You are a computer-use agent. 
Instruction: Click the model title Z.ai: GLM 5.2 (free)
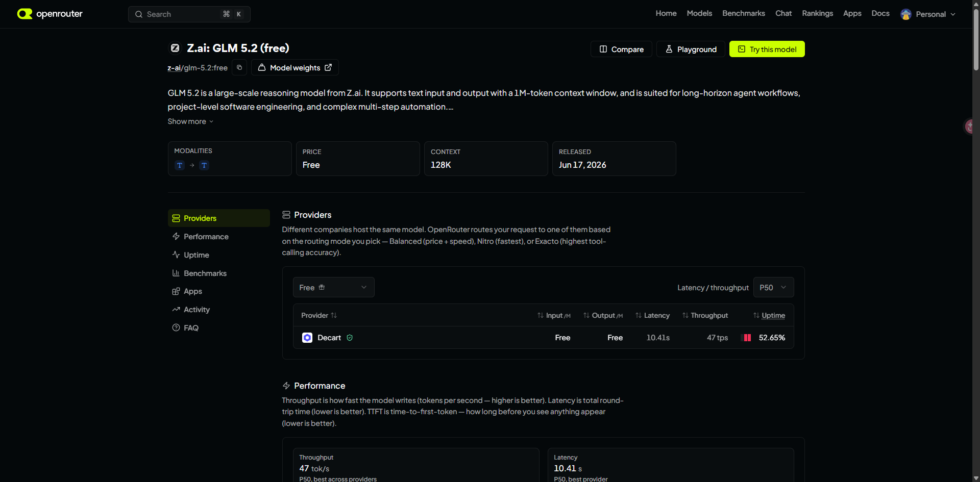[x=238, y=48]
